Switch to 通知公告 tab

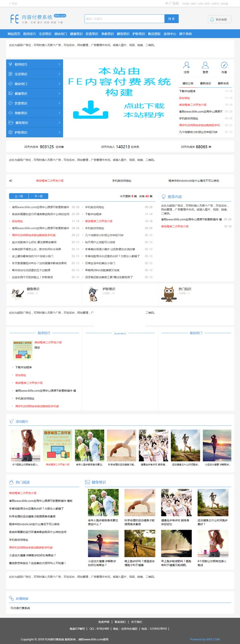(x=188, y=83)
